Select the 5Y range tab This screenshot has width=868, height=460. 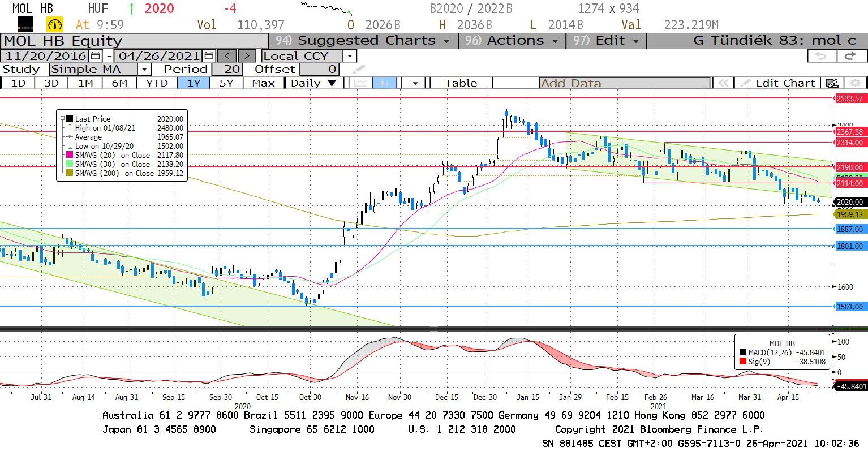pos(226,83)
